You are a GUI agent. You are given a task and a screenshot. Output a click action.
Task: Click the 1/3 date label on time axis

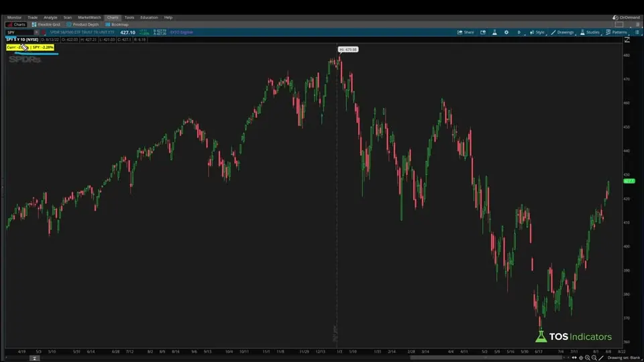[339, 352]
